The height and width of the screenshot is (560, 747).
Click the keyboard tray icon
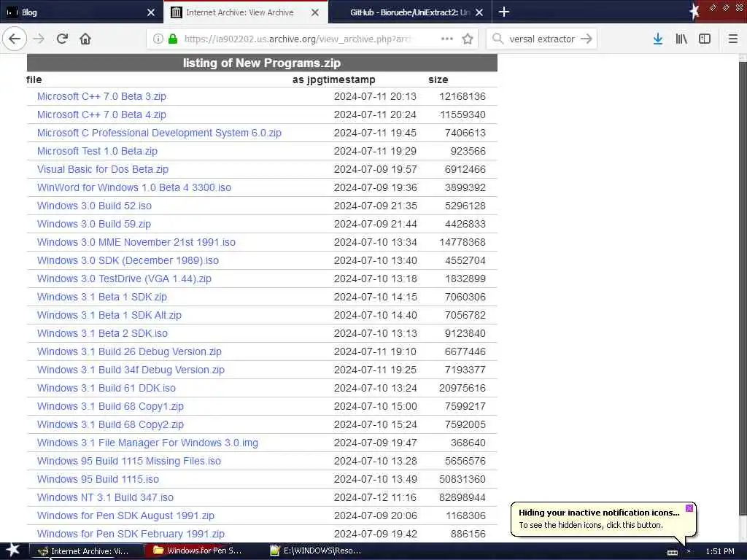(672, 552)
